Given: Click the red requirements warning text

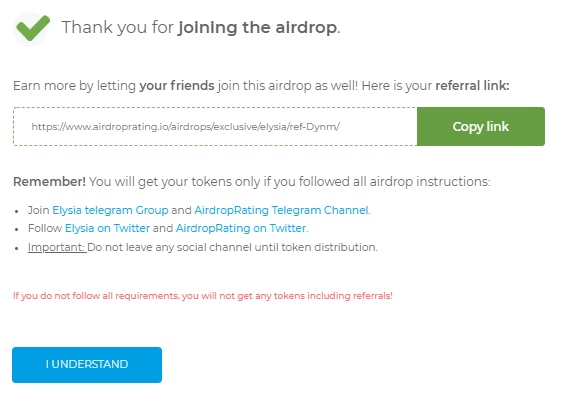Looking at the screenshot, I should [203, 296].
